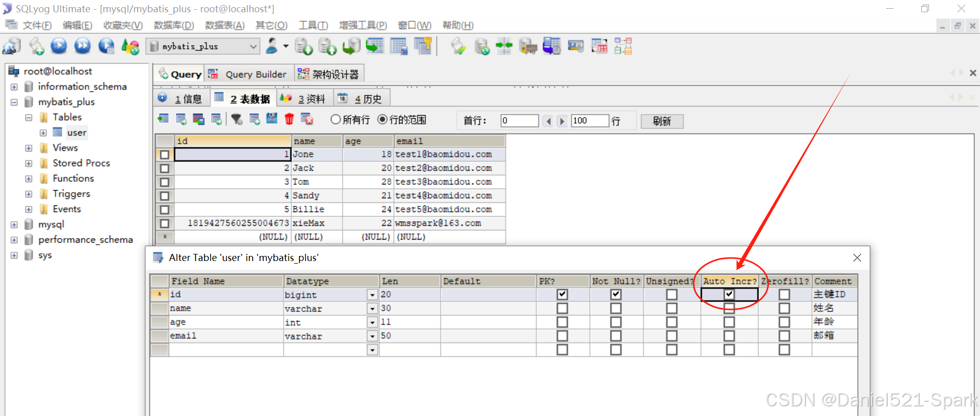Select the Triggers folder in tree

coord(71,194)
